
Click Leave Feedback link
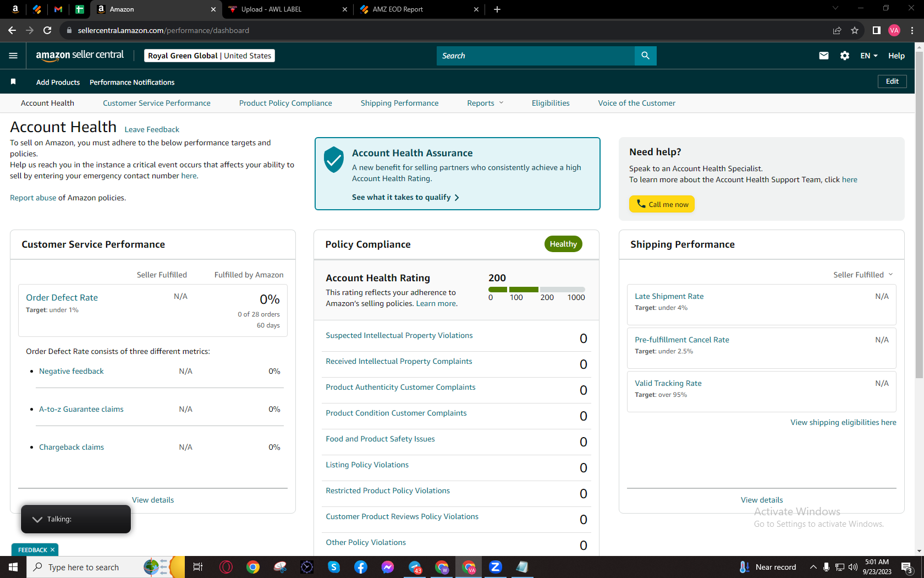click(152, 129)
